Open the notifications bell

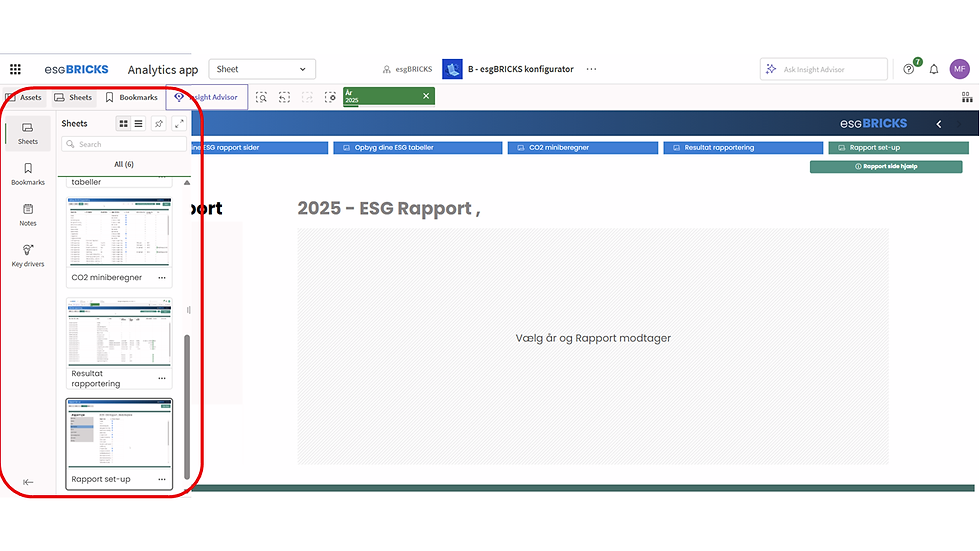coord(934,69)
